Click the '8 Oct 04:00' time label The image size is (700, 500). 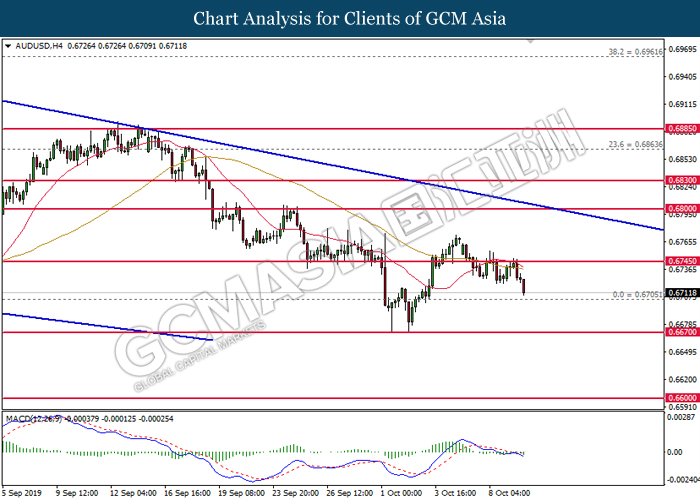click(x=509, y=493)
